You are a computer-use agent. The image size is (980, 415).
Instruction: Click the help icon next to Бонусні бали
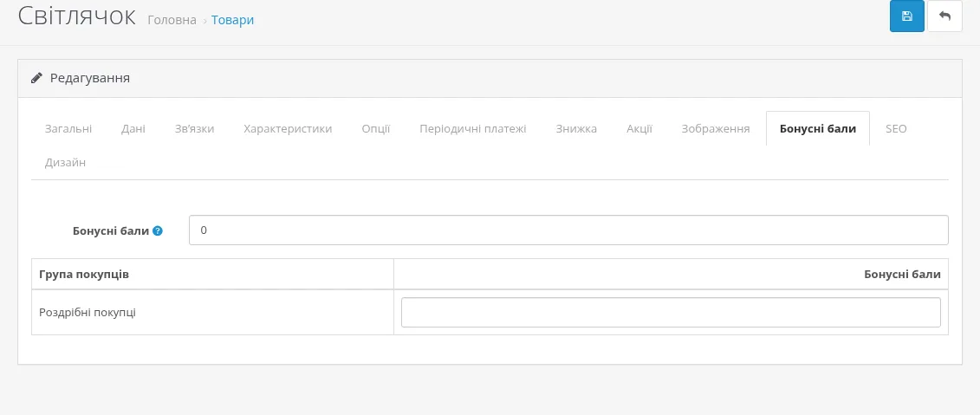(158, 230)
